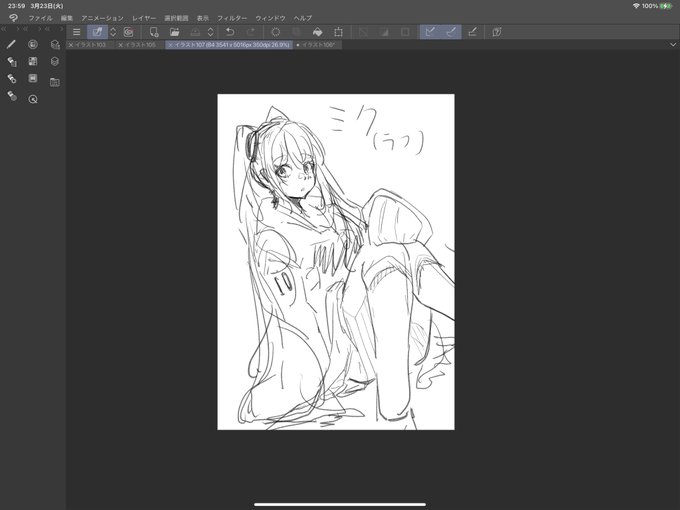Tap the 23:59 clock in status bar
The image size is (680, 510).
coord(16,6)
